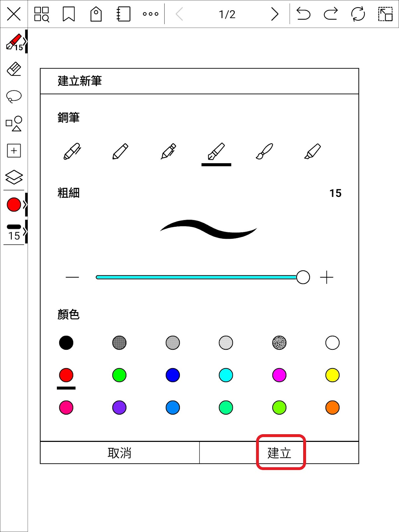Select the pencil pen type
Screen dimensions: 399x532
pos(120,151)
